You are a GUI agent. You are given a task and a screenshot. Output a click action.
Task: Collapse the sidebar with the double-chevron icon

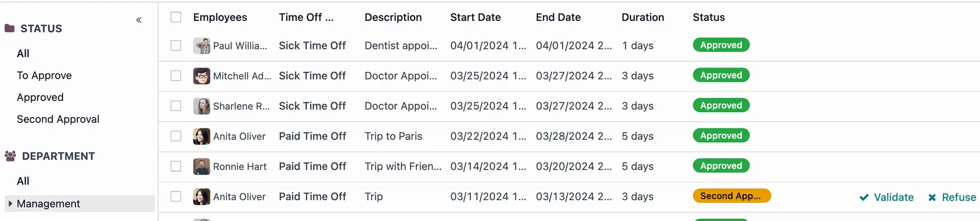(x=139, y=20)
